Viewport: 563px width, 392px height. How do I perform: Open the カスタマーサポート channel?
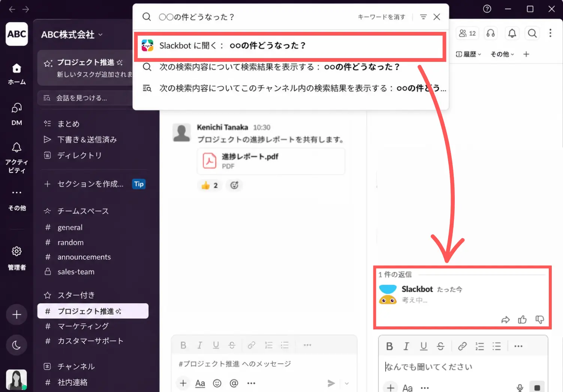click(90, 341)
